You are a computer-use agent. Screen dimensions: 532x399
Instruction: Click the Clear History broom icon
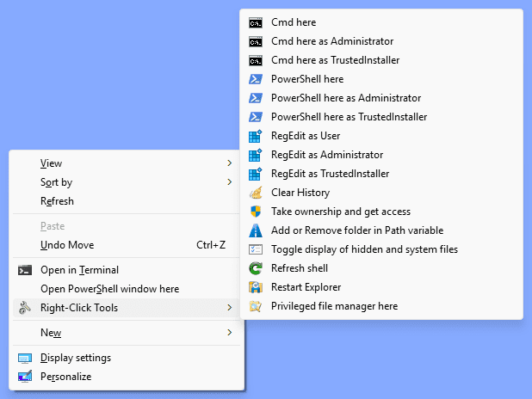coord(255,193)
